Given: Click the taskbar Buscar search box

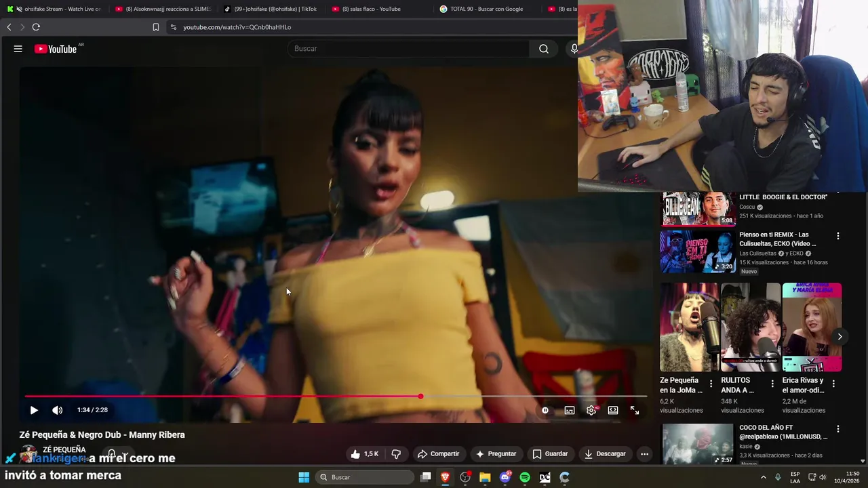Looking at the screenshot, I should click(366, 477).
